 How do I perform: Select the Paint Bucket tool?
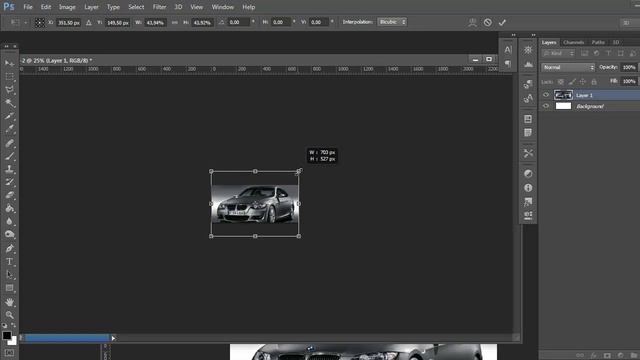9,208
